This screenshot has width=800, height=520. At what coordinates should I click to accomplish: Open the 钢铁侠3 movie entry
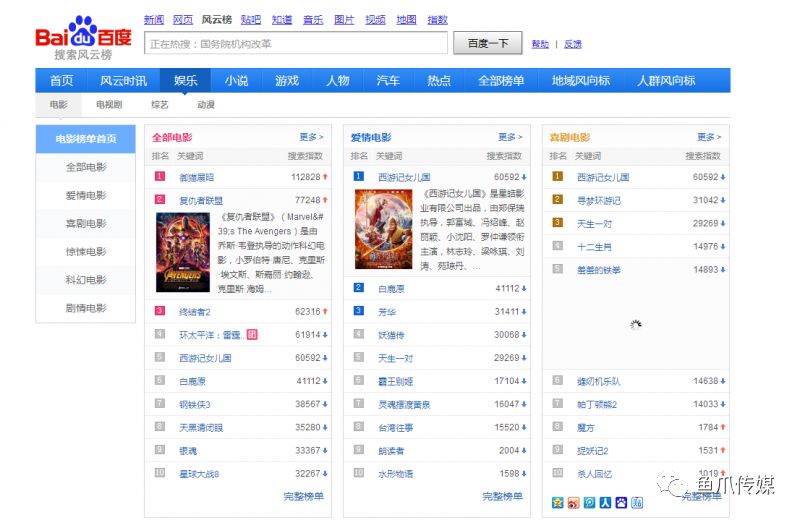click(194, 405)
